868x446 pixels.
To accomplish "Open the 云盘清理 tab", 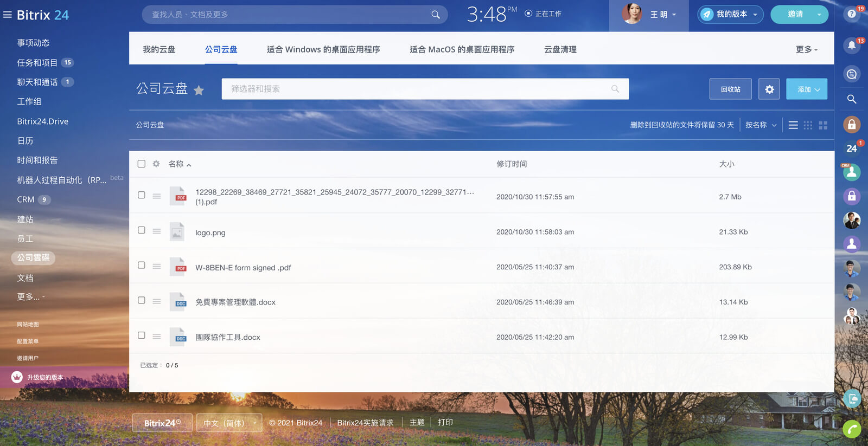I will coord(560,49).
